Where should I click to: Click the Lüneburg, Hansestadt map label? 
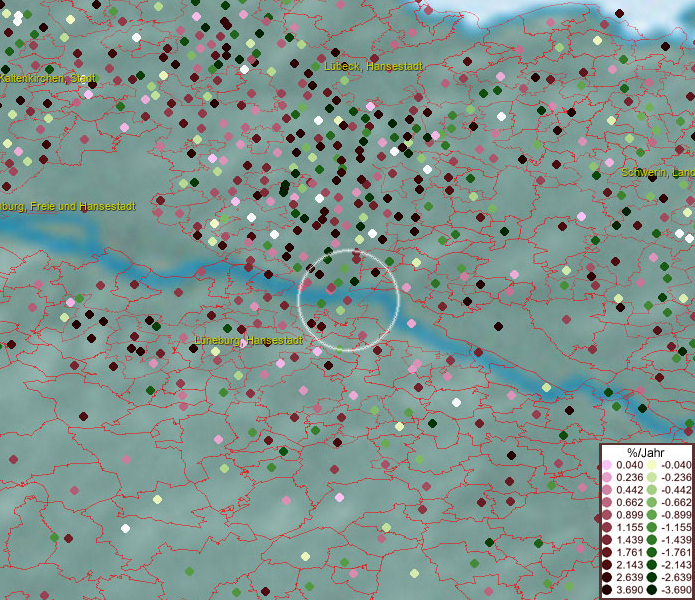248,340
